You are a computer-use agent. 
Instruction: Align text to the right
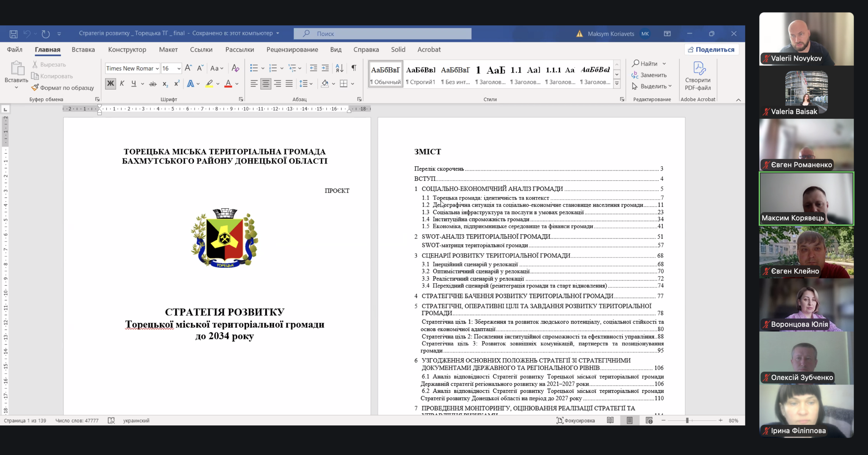point(277,83)
